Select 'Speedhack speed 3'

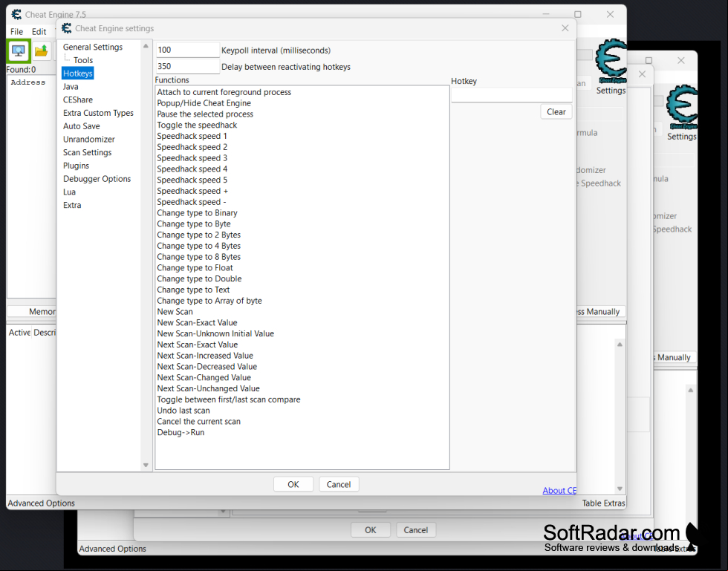click(192, 158)
